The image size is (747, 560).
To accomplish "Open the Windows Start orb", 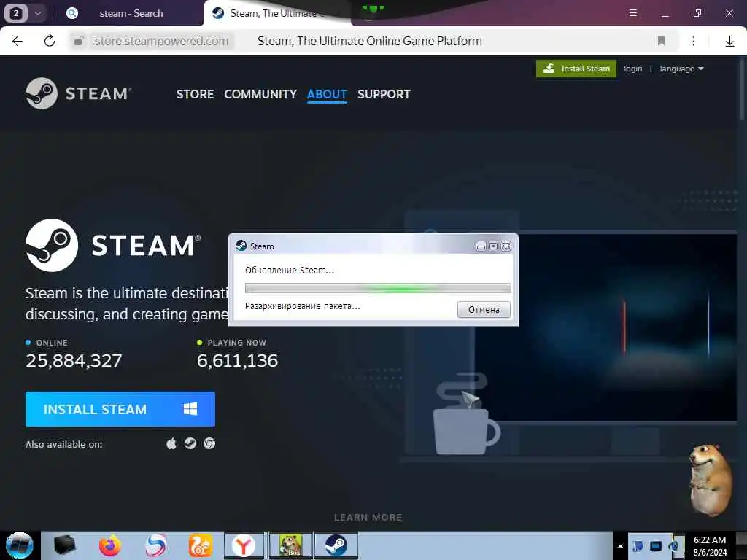I will click(19, 545).
